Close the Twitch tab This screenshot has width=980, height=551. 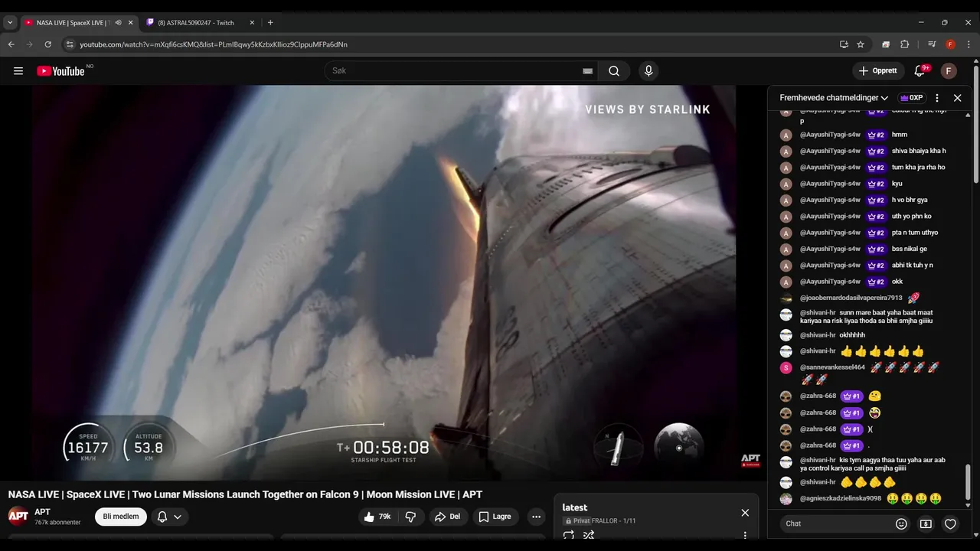tap(250, 23)
